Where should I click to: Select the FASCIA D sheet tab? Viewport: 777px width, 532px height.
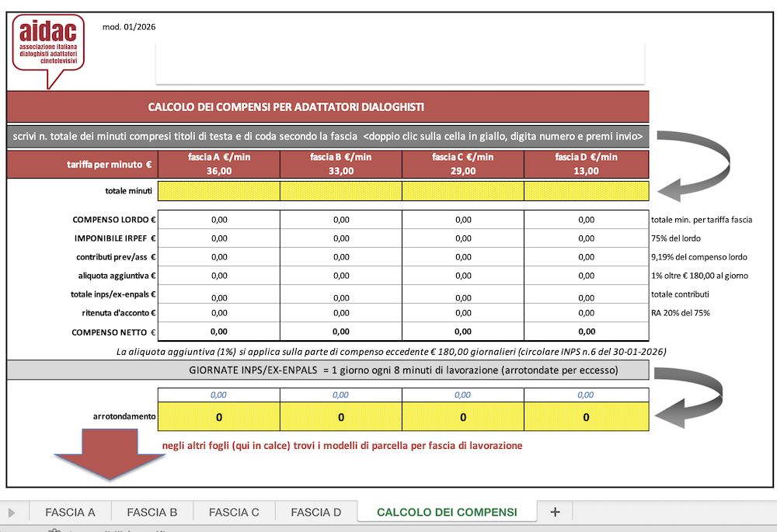pos(315,512)
